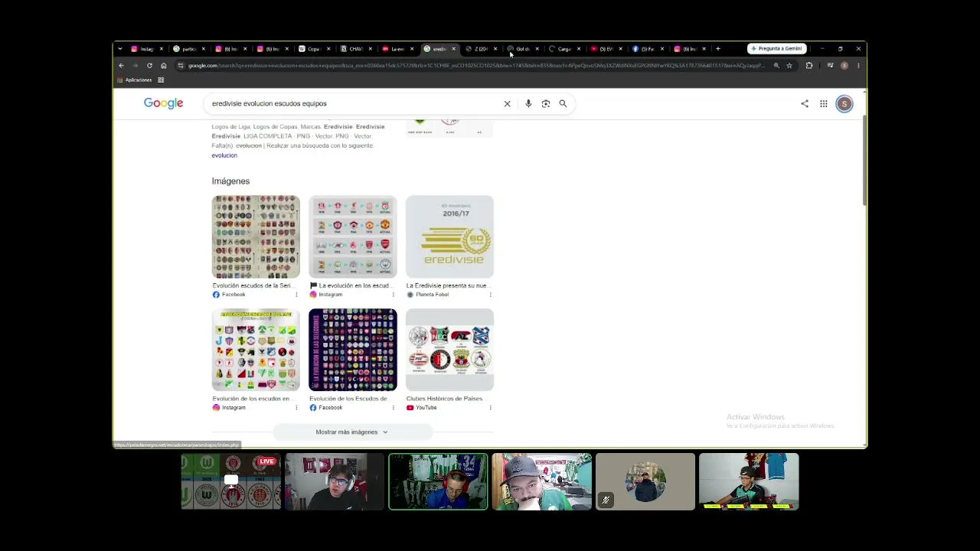The image size is (980, 551).
Task: Open Google Lens image search
Action: 546,104
